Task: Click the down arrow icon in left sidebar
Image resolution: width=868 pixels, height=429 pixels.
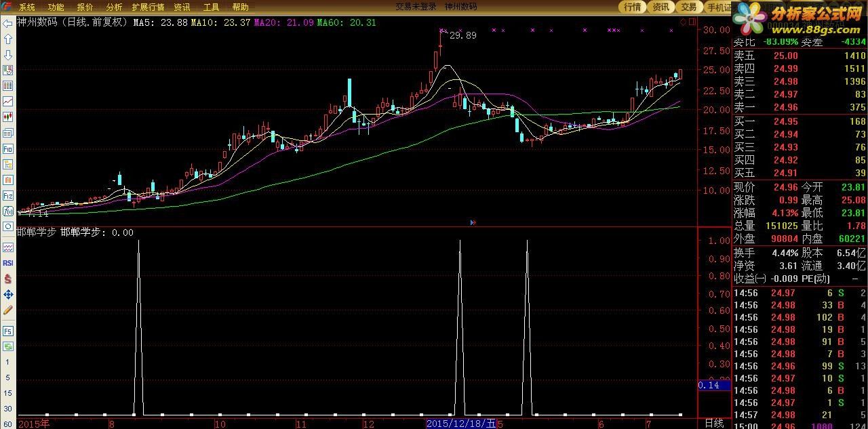Action: pyautogui.click(x=8, y=55)
